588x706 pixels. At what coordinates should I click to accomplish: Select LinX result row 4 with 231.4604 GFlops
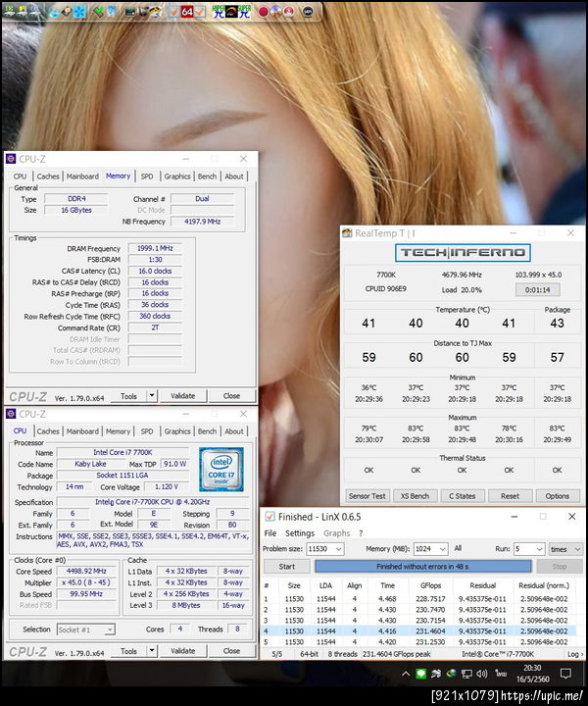(420, 631)
